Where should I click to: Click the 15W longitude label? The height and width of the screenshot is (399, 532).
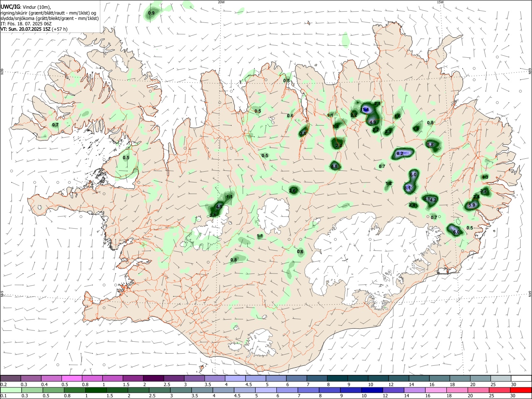(x=440, y=2)
